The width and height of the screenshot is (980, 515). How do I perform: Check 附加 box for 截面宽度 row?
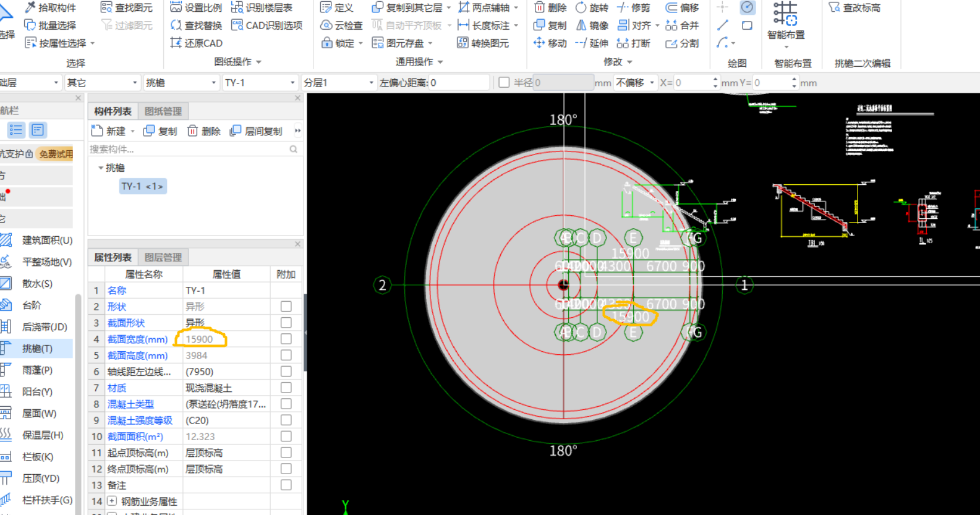pyautogui.click(x=286, y=339)
